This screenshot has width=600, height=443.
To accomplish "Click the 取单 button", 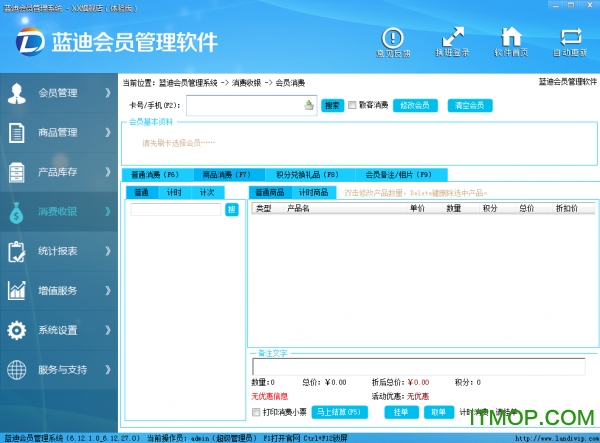I will pos(439,412).
